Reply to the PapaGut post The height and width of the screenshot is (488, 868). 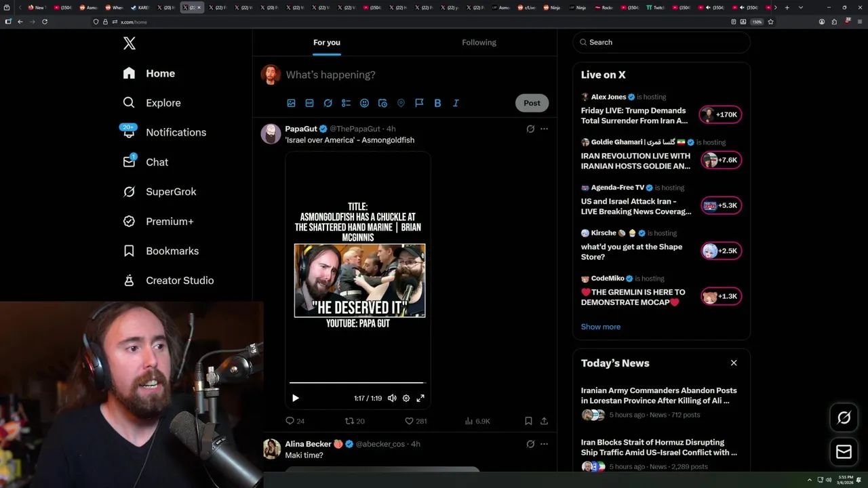click(295, 421)
